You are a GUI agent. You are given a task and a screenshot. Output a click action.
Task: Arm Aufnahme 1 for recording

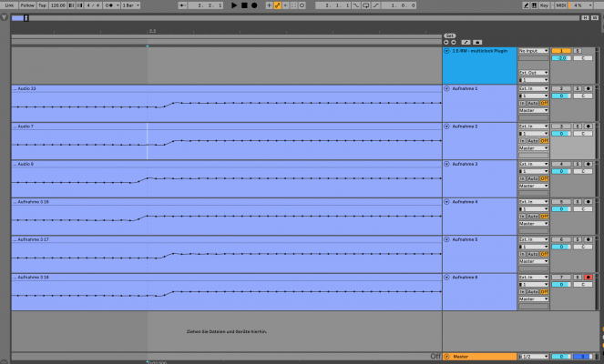[x=588, y=88]
